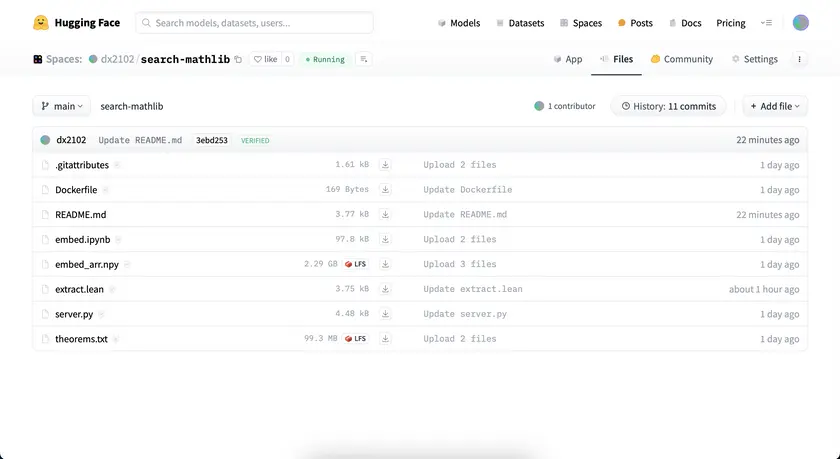Click the about 1 hour ago timestamp

click(764, 289)
